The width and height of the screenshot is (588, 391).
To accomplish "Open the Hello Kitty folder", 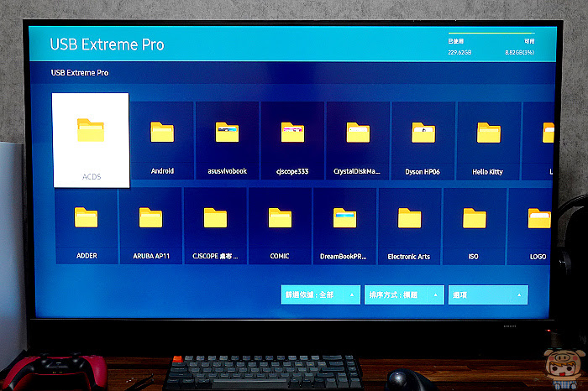I will click(488, 142).
